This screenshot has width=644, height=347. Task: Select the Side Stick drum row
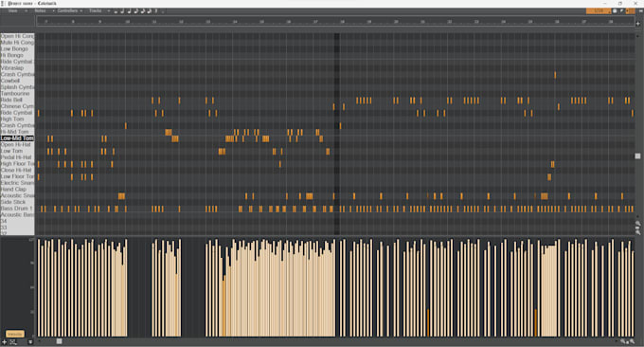click(x=17, y=202)
